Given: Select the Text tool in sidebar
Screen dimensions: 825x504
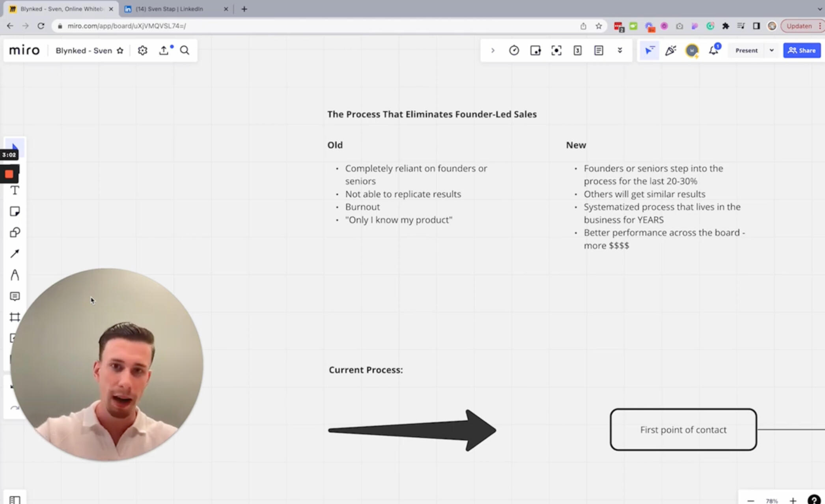Looking at the screenshot, I should tap(15, 191).
